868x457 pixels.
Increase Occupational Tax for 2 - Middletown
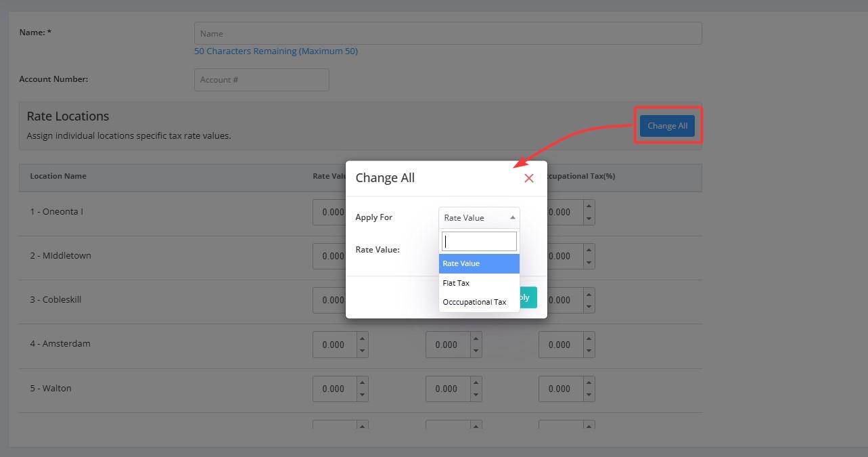[589, 250]
